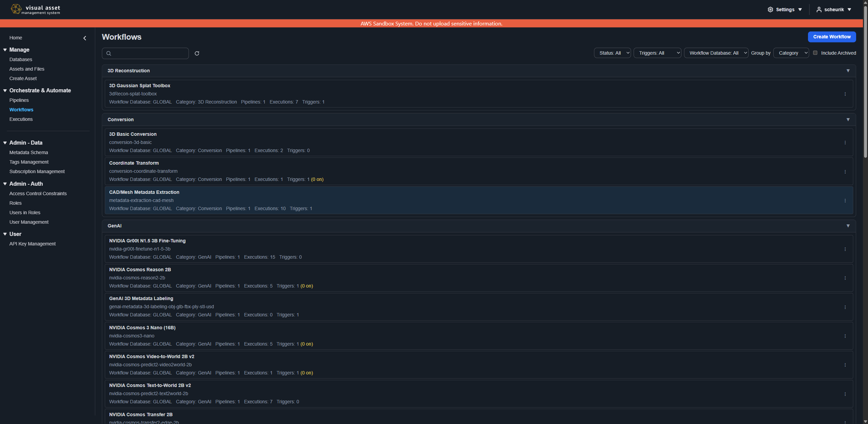Open Assets and Files page

coord(27,69)
